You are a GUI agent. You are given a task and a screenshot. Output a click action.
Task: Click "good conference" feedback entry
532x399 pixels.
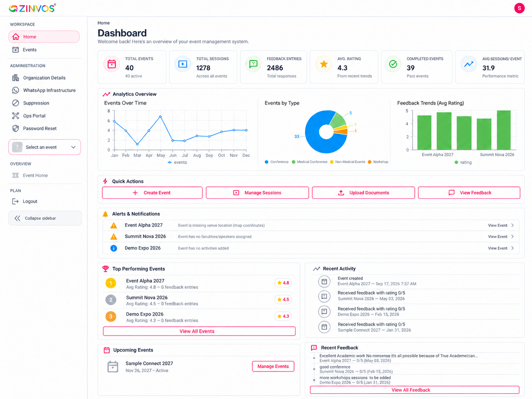coord(335,367)
